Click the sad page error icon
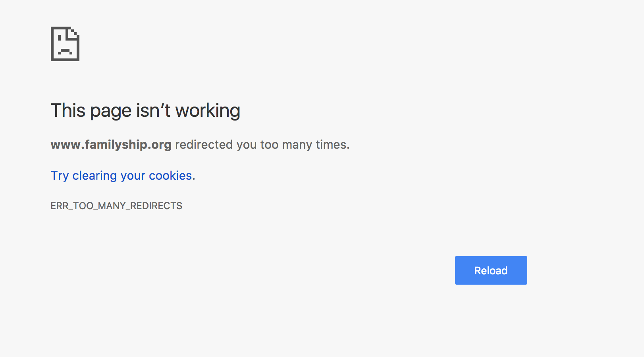Viewport: 644px width, 357px height. point(65,44)
